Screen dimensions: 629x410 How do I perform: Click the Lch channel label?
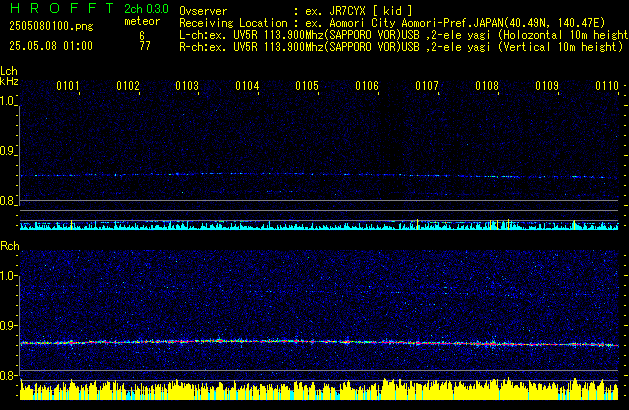(x=9, y=71)
